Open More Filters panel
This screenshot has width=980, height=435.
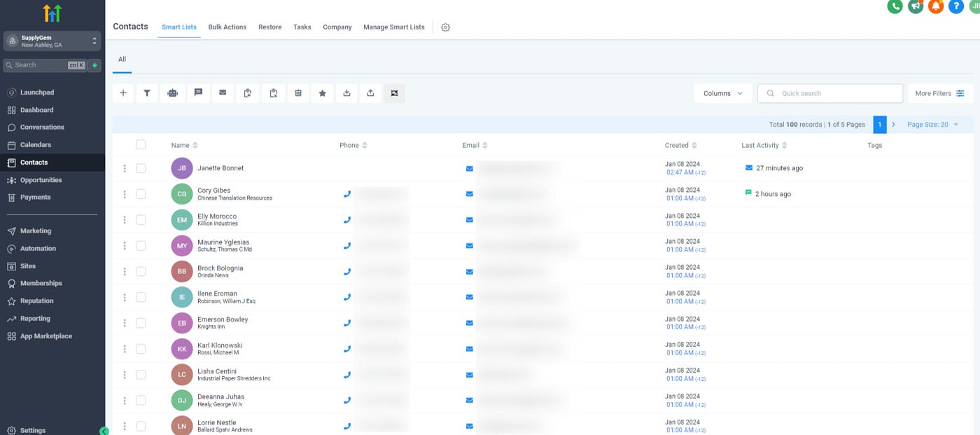point(940,93)
